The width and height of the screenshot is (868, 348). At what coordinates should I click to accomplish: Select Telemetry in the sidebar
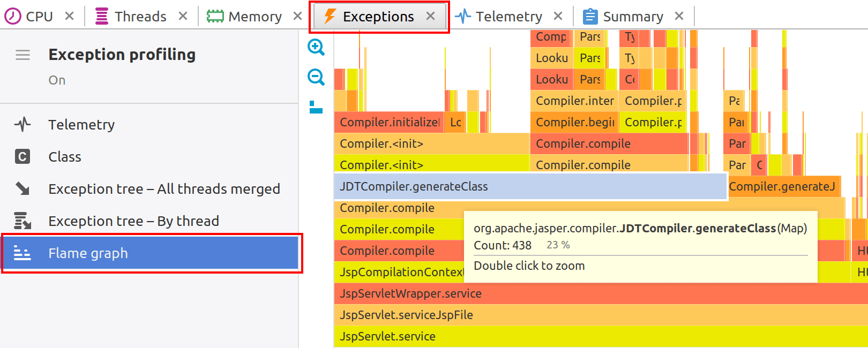149,125
